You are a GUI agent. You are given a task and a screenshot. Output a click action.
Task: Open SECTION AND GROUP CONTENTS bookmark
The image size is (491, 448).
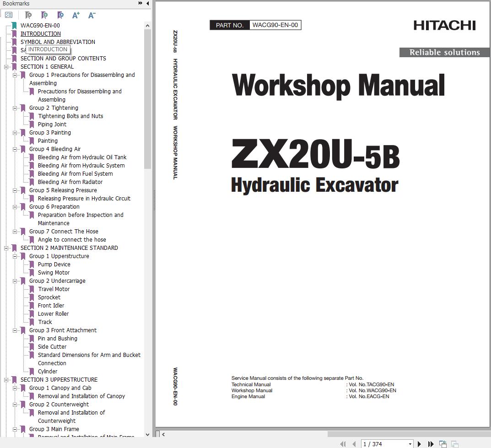click(x=63, y=58)
